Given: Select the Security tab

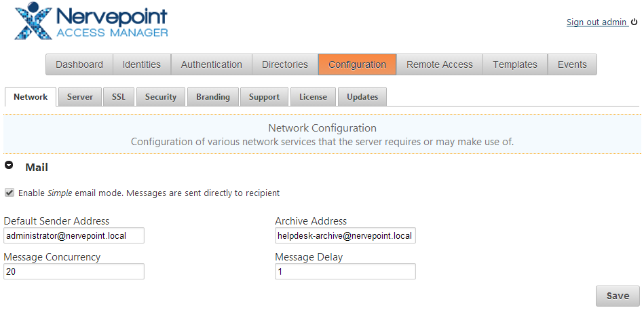Looking at the screenshot, I should (161, 97).
